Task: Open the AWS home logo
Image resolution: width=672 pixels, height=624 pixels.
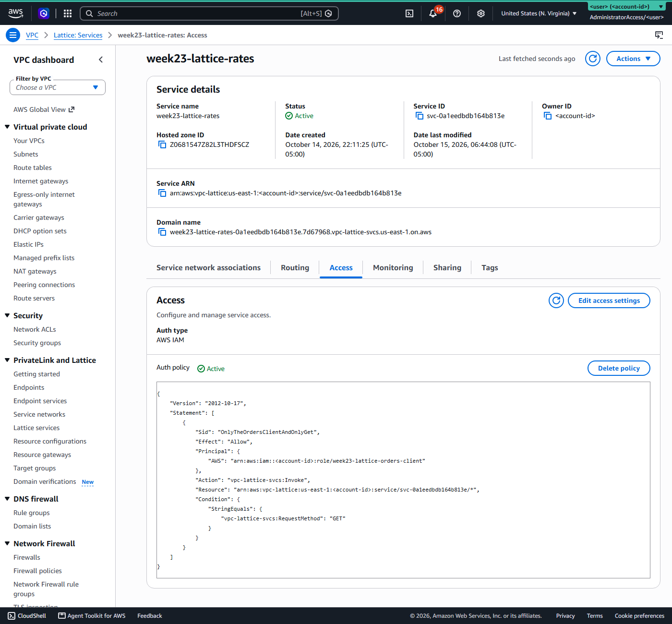Action: point(15,13)
